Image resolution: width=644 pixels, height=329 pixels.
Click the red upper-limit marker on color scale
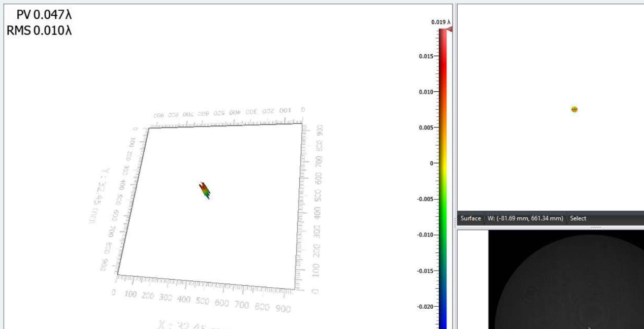(449, 29)
